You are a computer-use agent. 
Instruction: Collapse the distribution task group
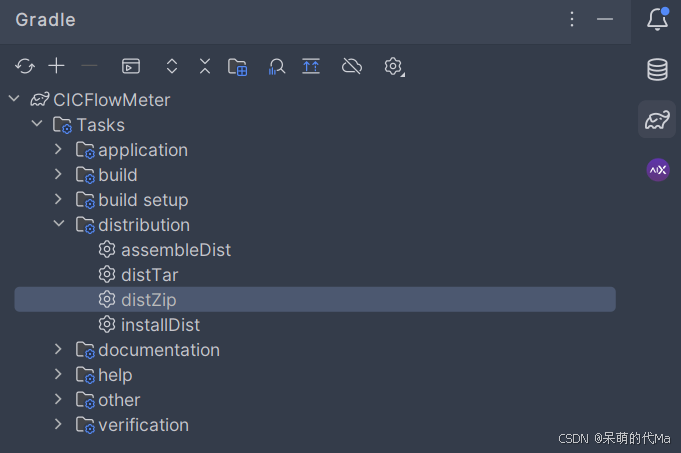(x=59, y=224)
